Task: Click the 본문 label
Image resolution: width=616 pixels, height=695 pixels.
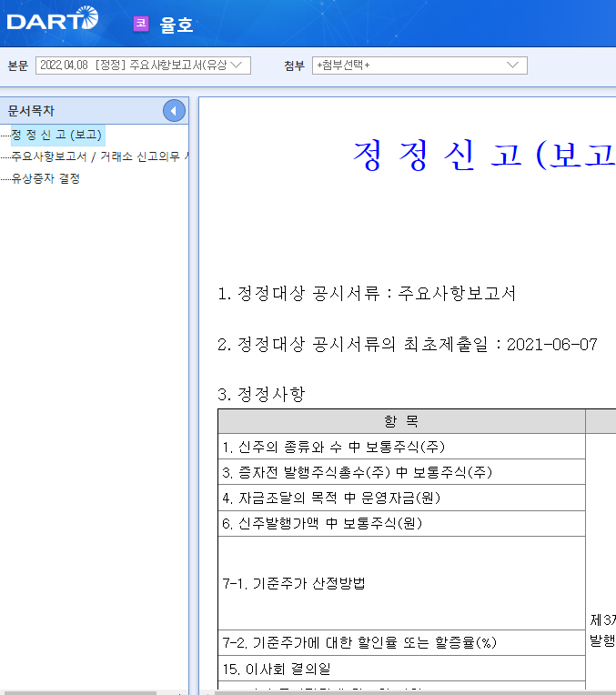Action: [x=17, y=65]
